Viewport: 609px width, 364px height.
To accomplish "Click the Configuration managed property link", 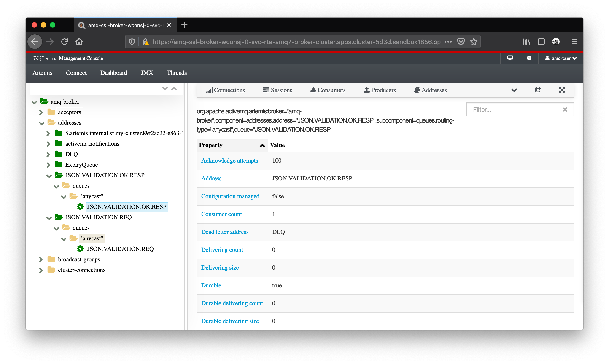I will point(230,196).
